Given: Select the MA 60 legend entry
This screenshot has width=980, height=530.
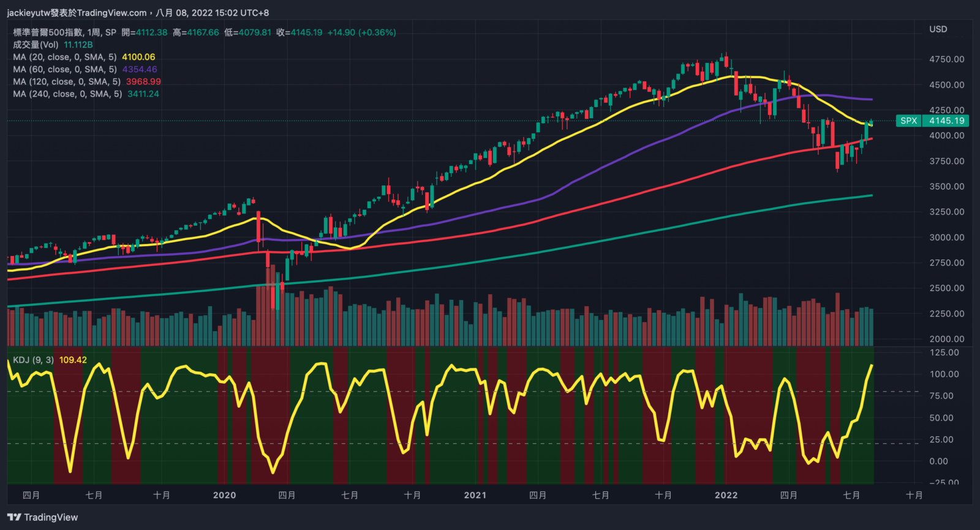Looking at the screenshot, I should [x=64, y=69].
